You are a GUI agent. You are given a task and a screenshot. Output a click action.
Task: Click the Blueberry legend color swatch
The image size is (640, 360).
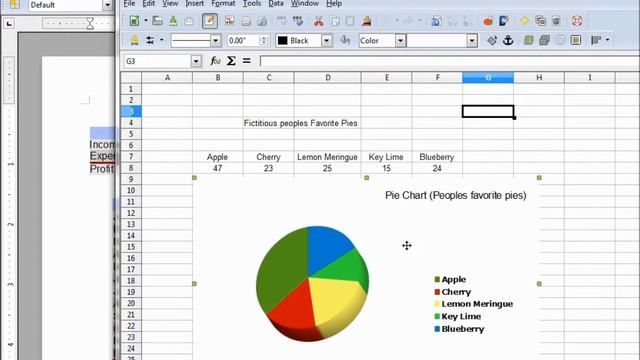coord(437,329)
